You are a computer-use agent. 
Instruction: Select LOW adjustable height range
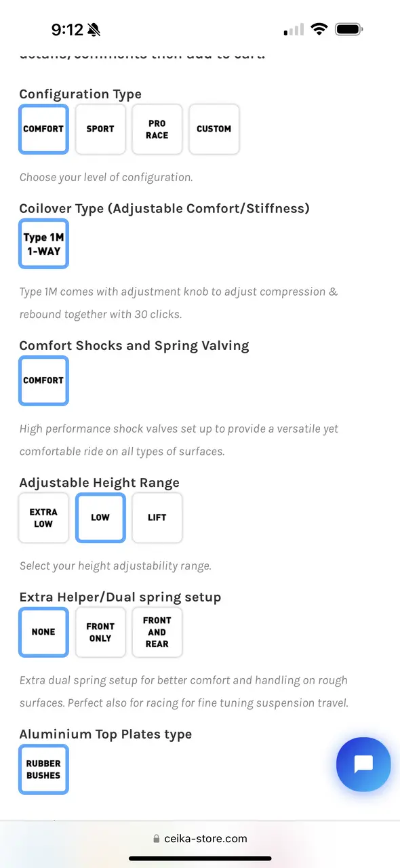click(100, 517)
